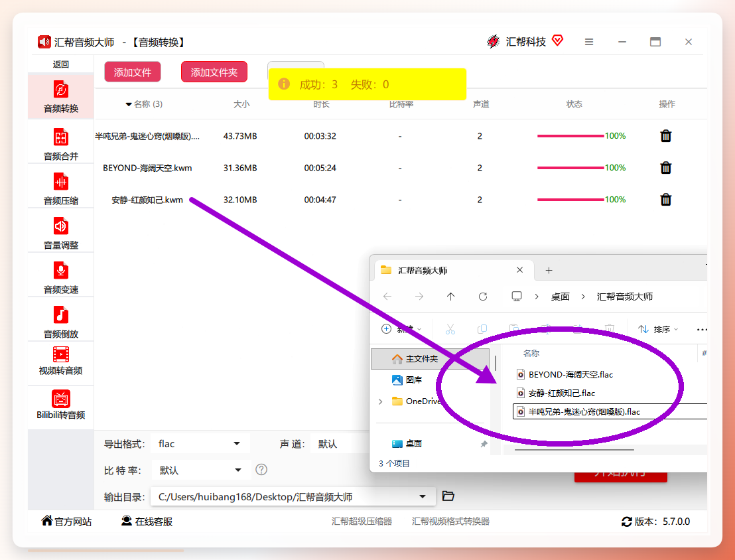Viewport: 735px width, 560px height.
Task: Delete the 半吨兄弟-鬼迷心窍 file row
Action: tap(665, 136)
